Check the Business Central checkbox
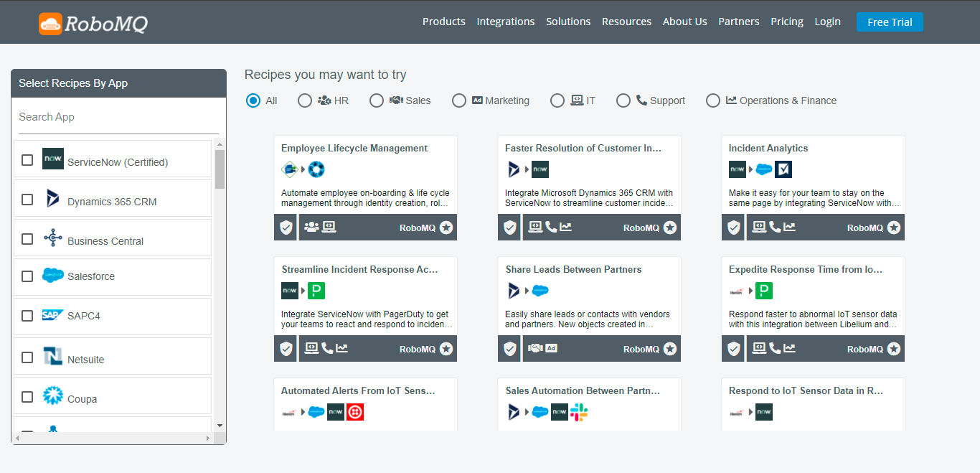Screen dimensions: 980x473 [x=27, y=237]
